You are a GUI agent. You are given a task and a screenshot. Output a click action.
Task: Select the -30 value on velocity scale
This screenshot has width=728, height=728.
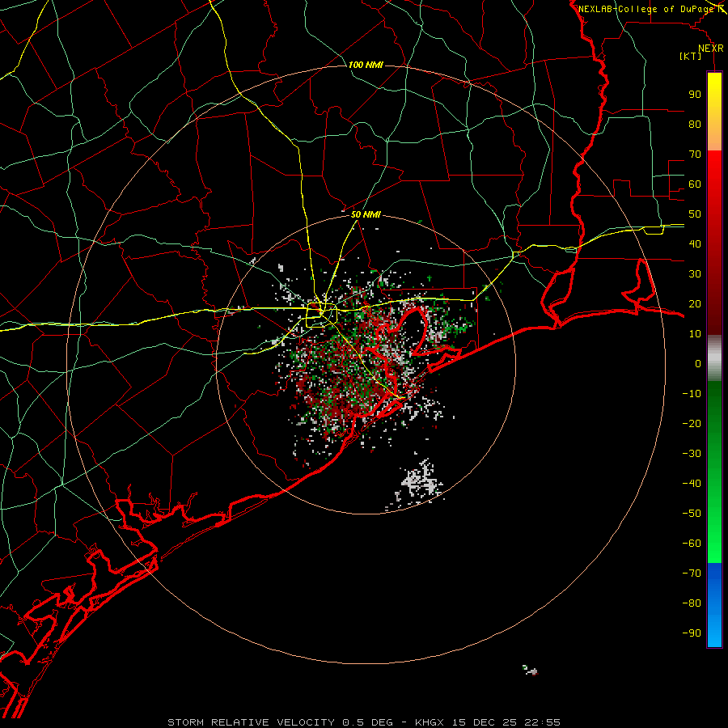coord(692,454)
